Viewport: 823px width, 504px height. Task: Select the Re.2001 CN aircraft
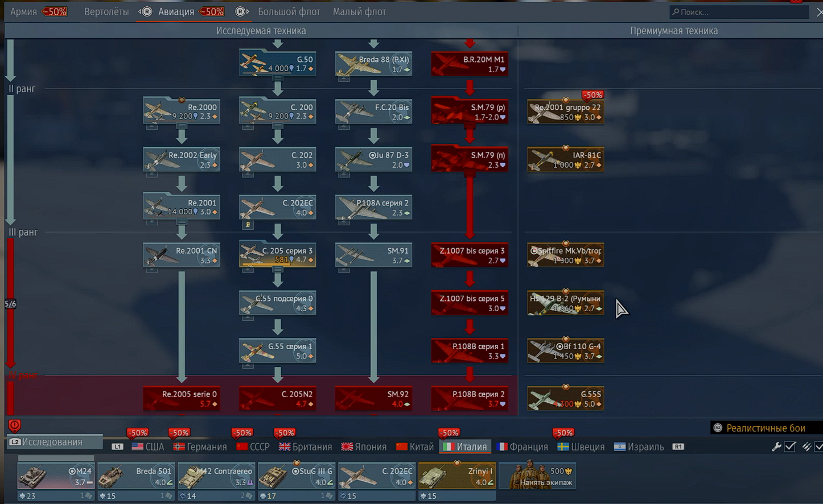(x=182, y=255)
